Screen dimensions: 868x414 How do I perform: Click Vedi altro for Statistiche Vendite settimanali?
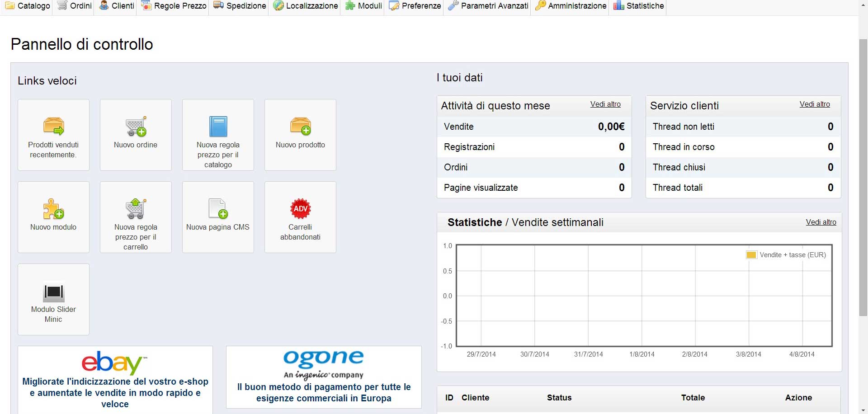pos(821,222)
